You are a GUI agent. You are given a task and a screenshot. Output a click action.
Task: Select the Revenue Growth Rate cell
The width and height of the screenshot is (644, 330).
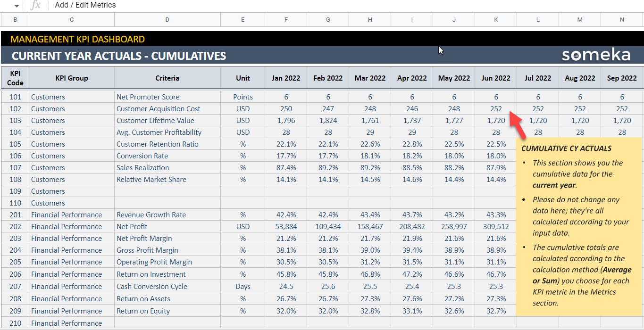point(167,214)
